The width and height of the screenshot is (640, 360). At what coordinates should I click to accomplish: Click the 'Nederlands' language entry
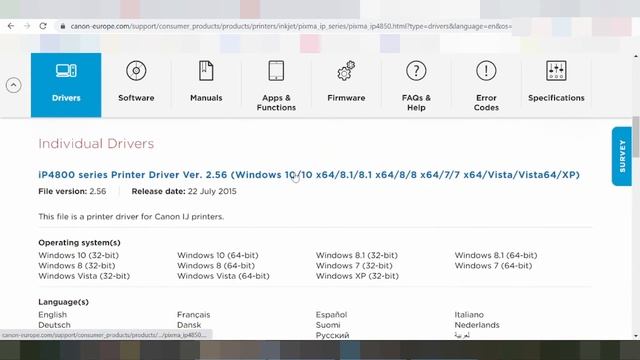[x=477, y=325]
